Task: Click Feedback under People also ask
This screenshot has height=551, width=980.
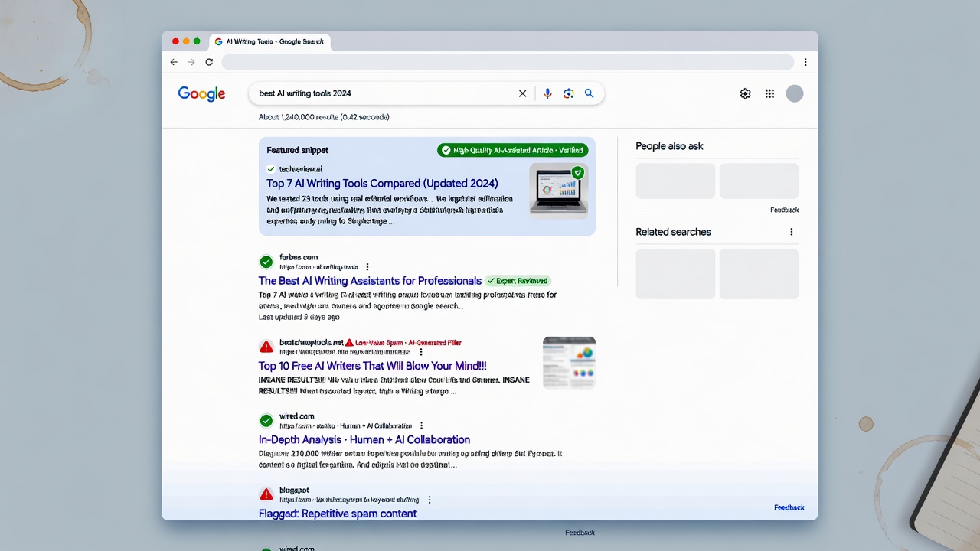Action: (784, 210)
